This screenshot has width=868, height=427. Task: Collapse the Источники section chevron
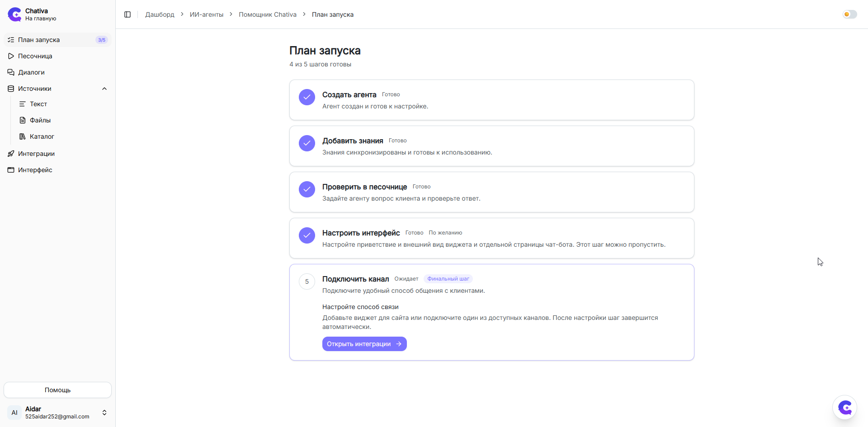104,89
